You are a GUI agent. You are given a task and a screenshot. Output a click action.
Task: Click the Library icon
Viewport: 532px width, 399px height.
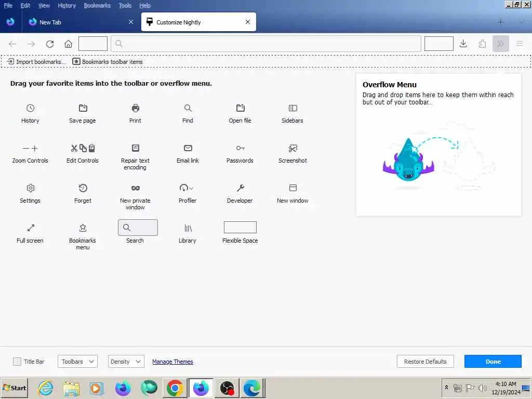click(188, 228)
